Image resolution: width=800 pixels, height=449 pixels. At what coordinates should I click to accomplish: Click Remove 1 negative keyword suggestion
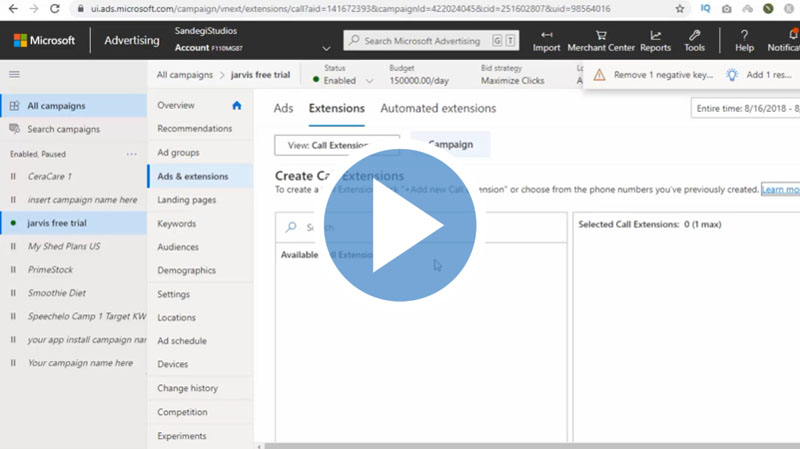click(663, 75)
